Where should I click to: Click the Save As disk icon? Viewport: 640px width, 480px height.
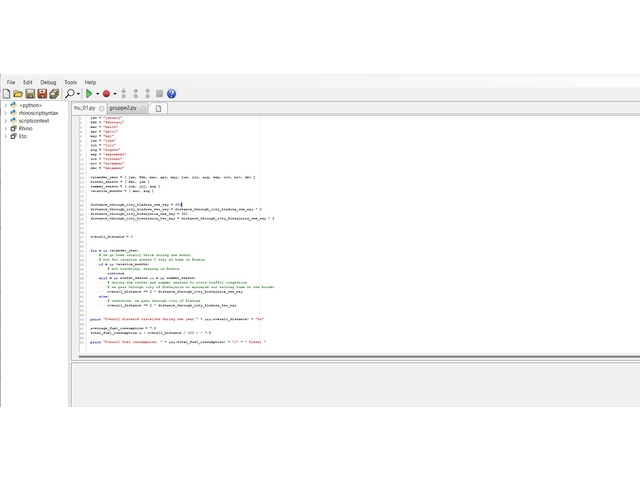(x=42, y=94)
